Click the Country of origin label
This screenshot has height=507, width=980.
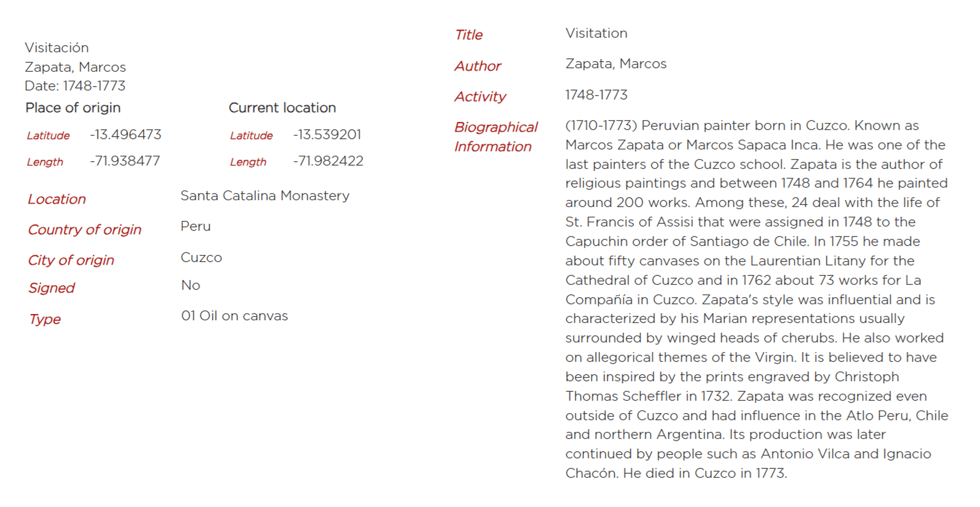click(x=85, y=230)
